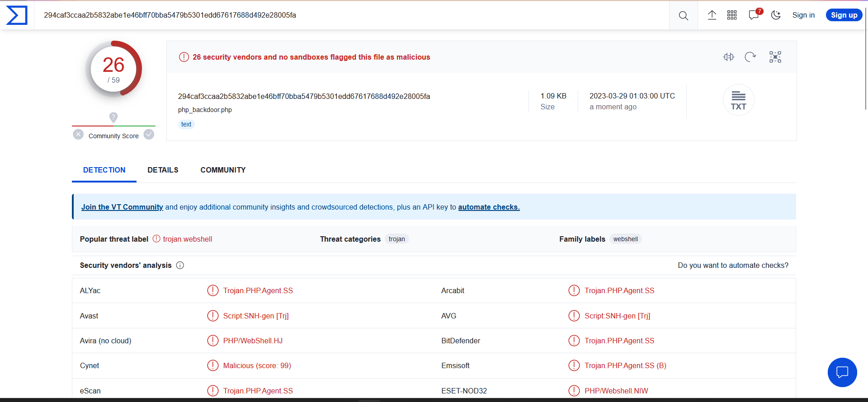Screen dimensions: 868x402
Task: Click the community score question pin icon
Action: click(113, 117)
